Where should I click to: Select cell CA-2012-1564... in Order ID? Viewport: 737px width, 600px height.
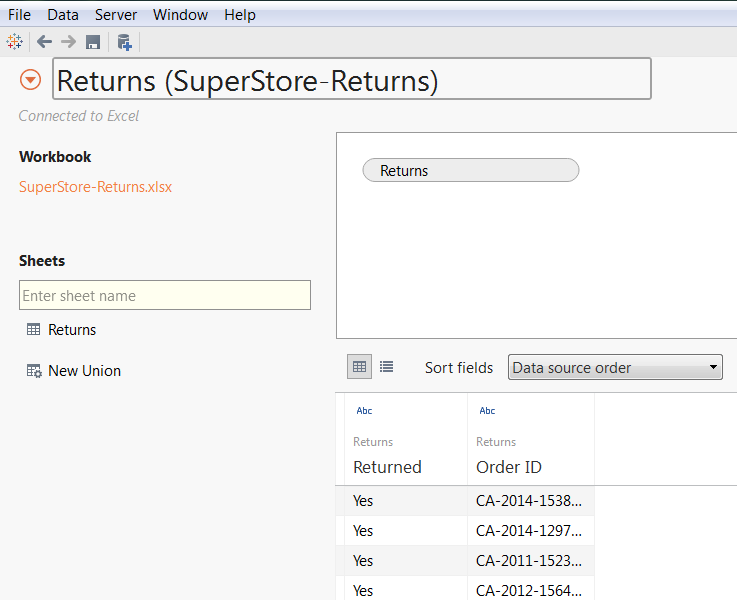(531, 589)
